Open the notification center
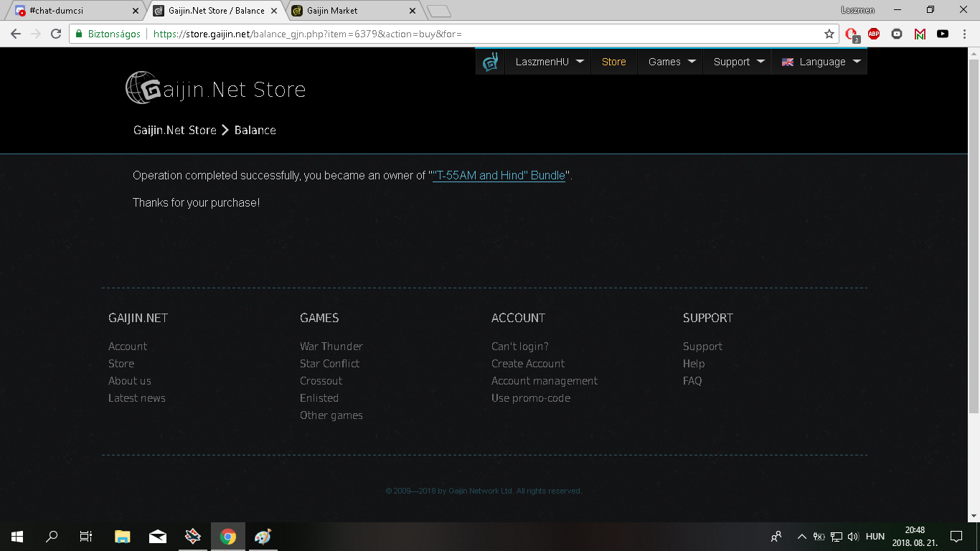The height and width of the screenshot is (551, 980). coord(956,536)
